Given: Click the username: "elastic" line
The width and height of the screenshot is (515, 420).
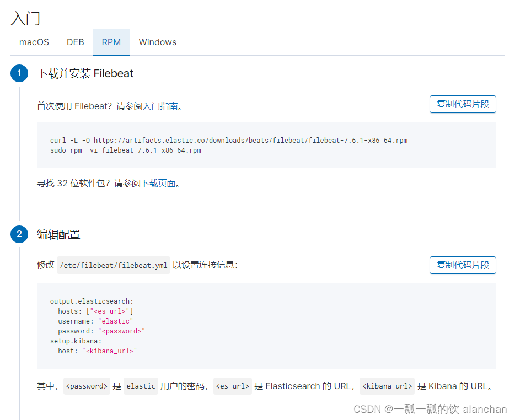Looking at the screenshot, I should coord(95,321).
